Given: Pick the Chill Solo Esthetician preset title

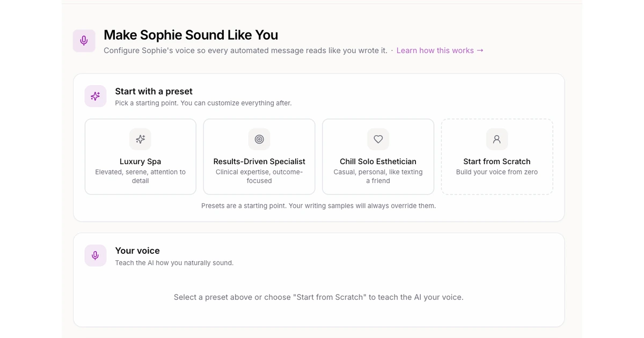Looking at the screenshot, I should [378, 161].
